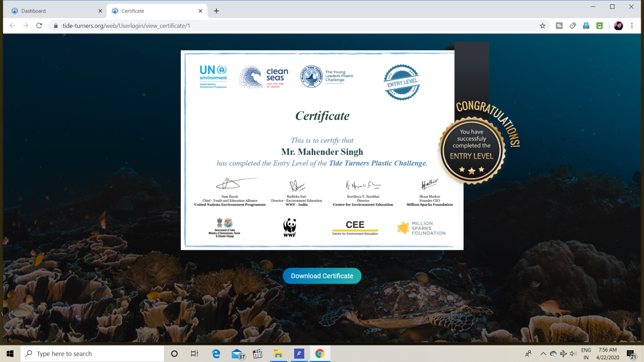Click Kartikeya V. Sarabhai's signature block
The height and width of the screenshot is (362, 644).
363,194
